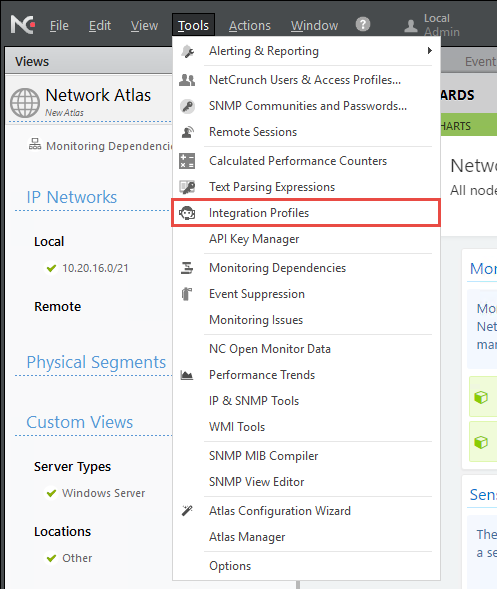Select Monitoring Dependencies in Views sidebar
This screenshot has height=589, width=497.
(109, 146)
